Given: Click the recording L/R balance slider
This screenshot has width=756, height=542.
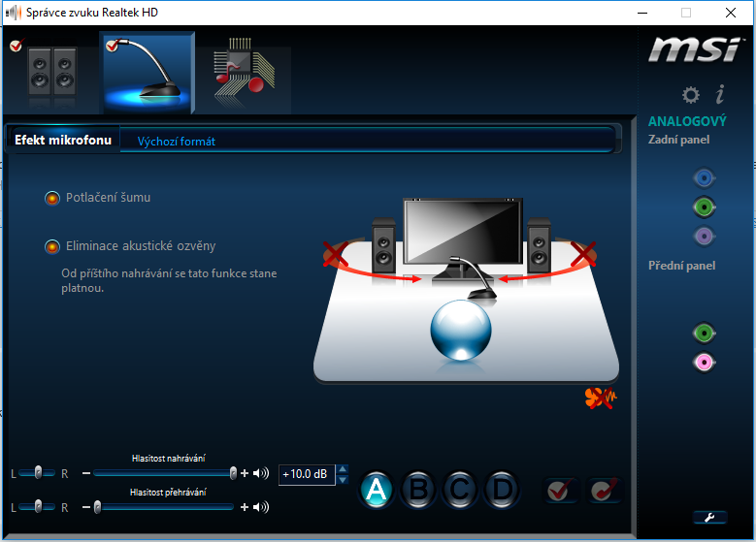Looking at the screenshot, I should click(38, 473).
